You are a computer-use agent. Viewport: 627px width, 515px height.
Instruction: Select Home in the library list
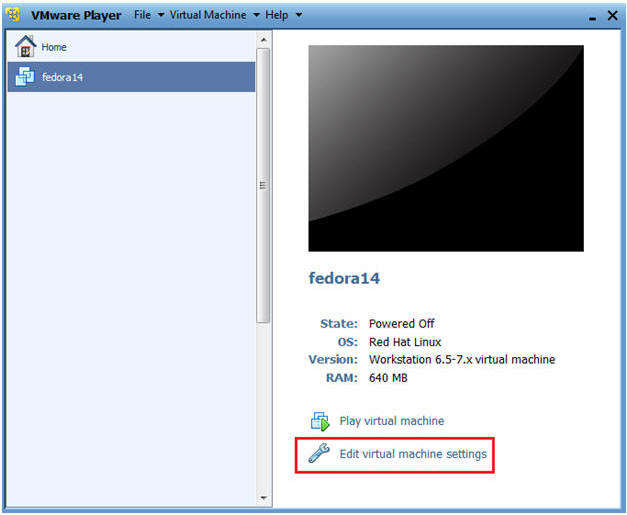pyautogui.click(x=131, y=46)
